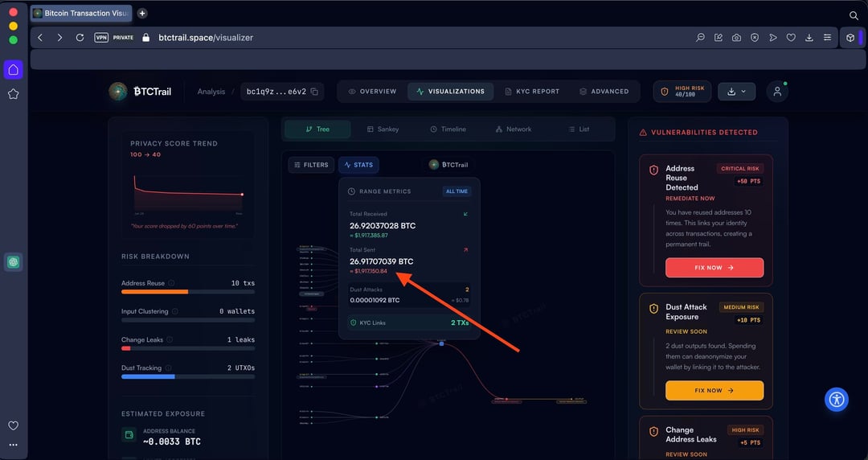Toggle the STATS panel button
Screen dimensions: 868x460
pyautogui.click(x=358, y=165)
